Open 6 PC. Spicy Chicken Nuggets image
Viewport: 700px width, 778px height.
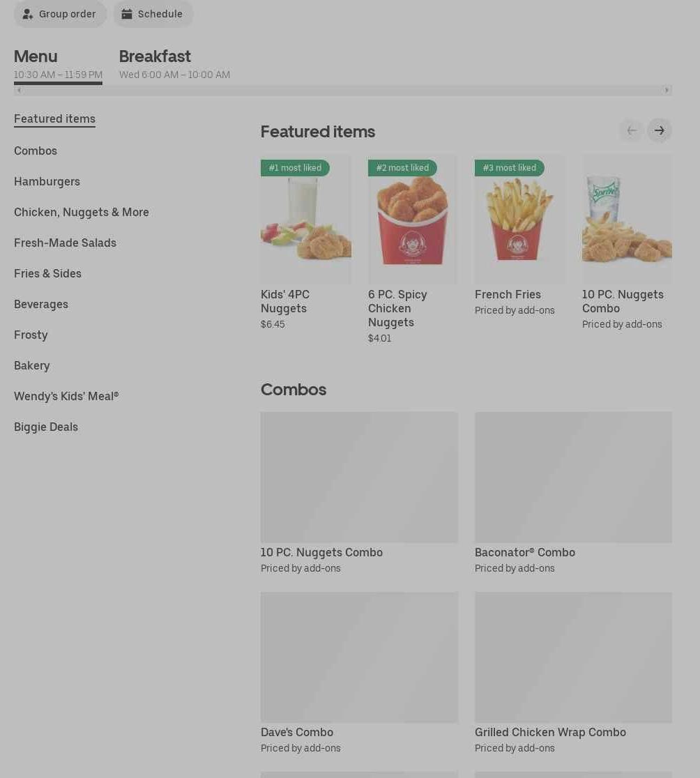412,220
